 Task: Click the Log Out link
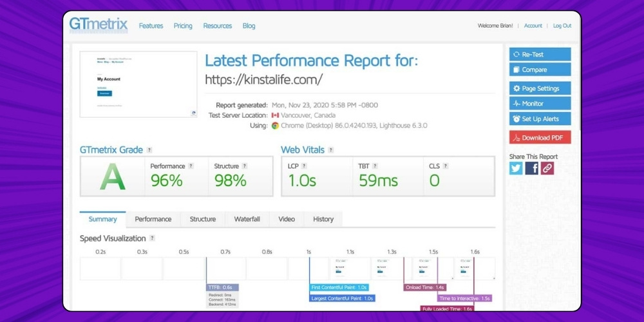pyautogui.click(x=562, y=26)
